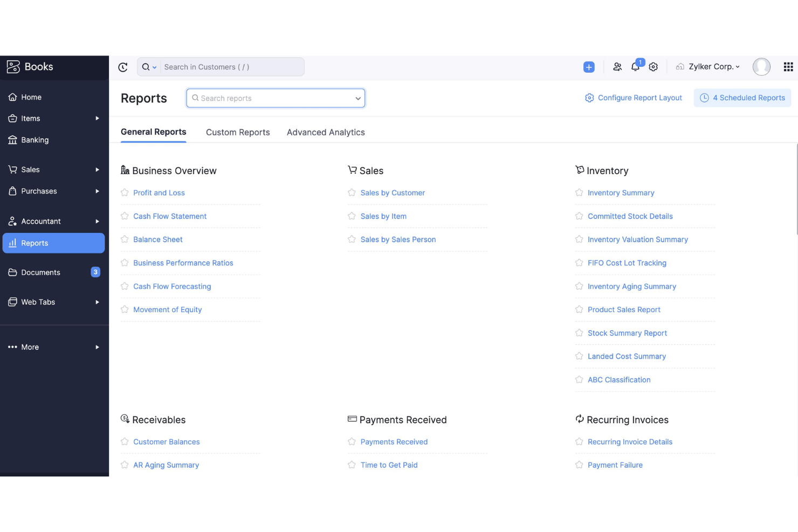Click the Books logo icon
The height and width of the screenshot is (532, 798).
click(13, 66)
